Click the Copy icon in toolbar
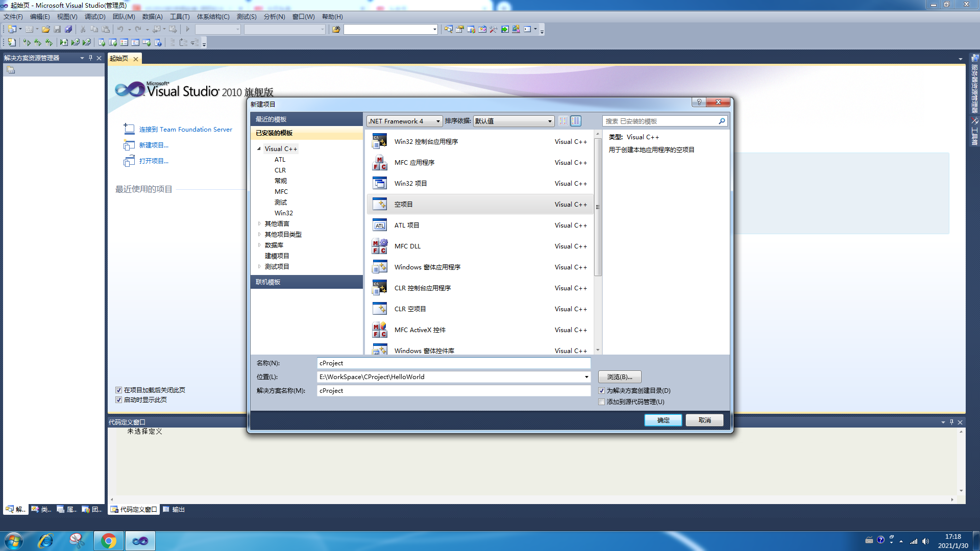The image size is (980, 551). [94, 30]
